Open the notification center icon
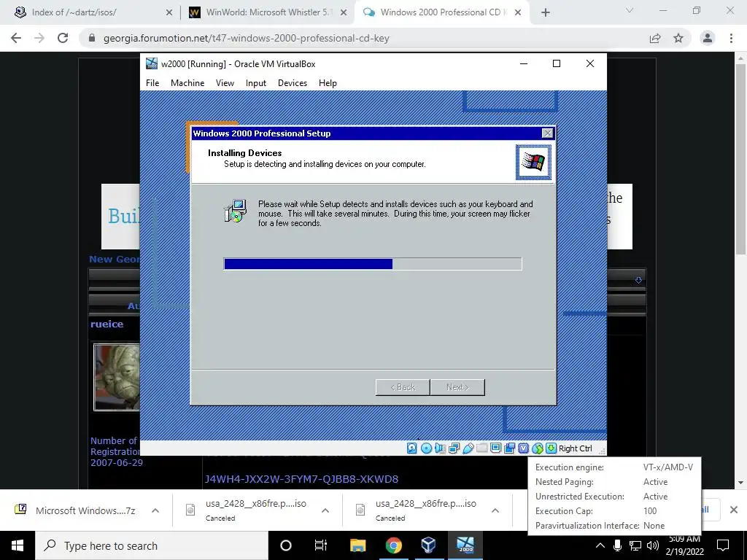The width and height of the screenshot is (747, 560). coord(723,545)
